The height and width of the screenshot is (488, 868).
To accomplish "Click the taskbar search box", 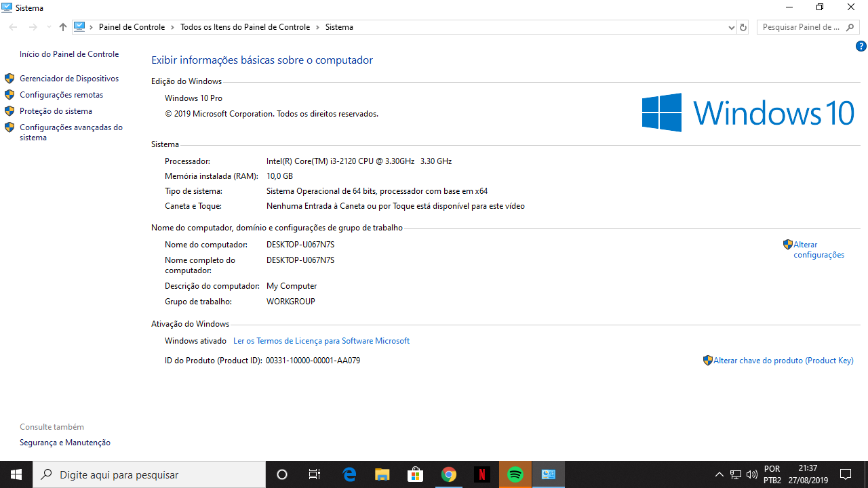I will [x=149, y=474].
